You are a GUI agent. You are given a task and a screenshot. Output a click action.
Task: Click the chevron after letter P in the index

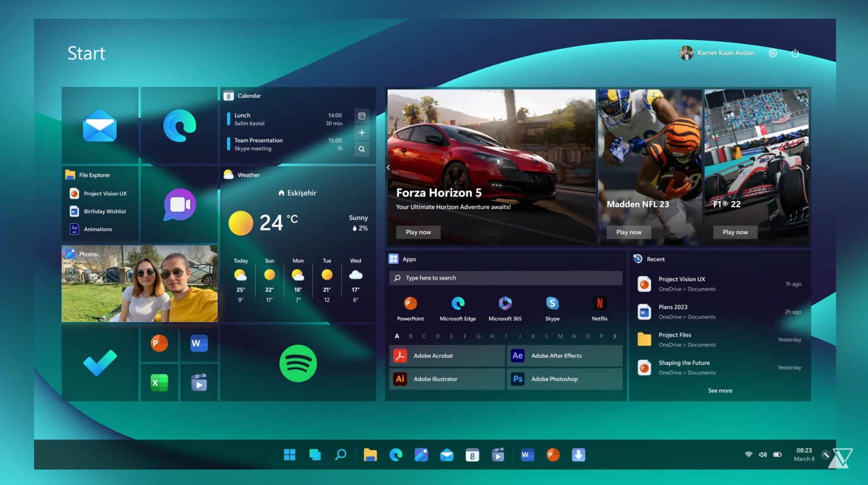pos(615,336)
